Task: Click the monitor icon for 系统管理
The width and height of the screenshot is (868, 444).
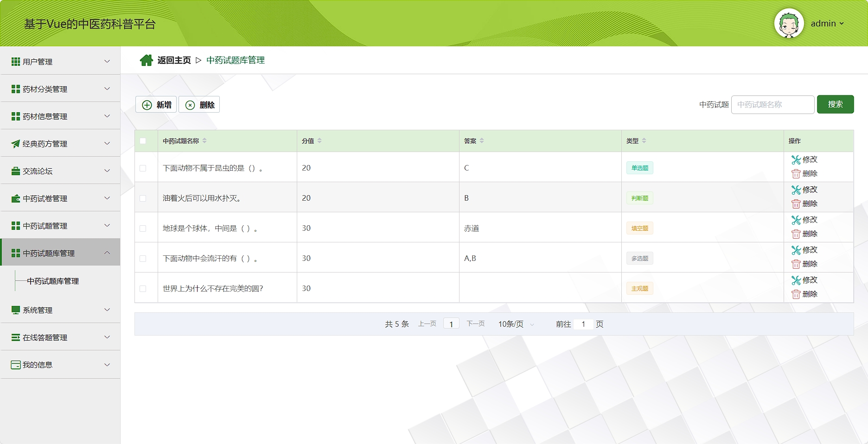Action: tap(16, 310)
